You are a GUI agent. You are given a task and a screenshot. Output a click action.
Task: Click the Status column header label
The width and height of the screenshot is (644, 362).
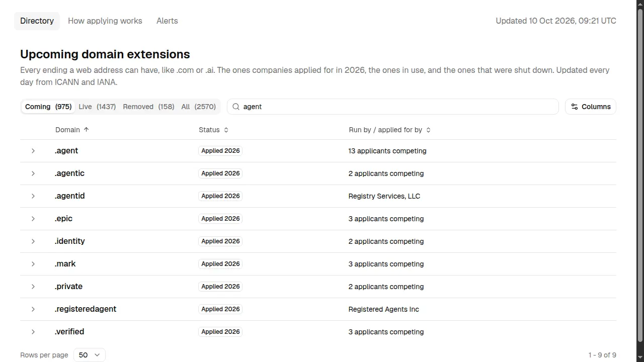coord(209,130)
